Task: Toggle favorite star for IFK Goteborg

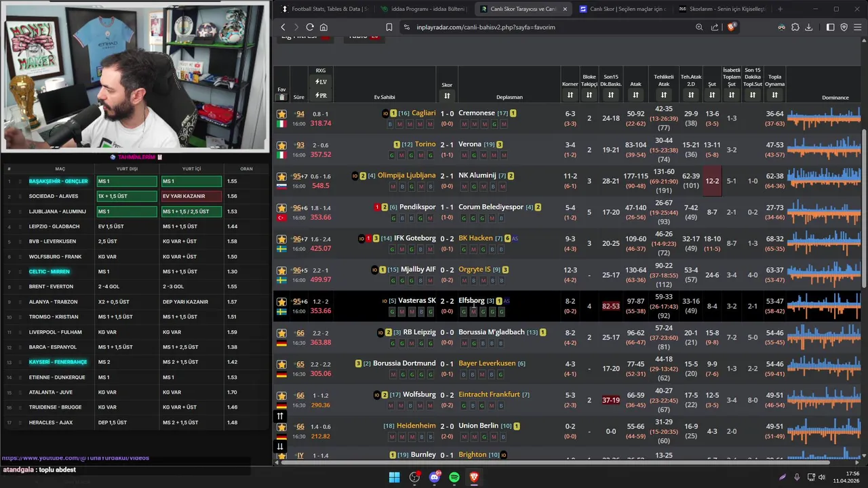Action: pyautogui.click(x=281, y=239)
